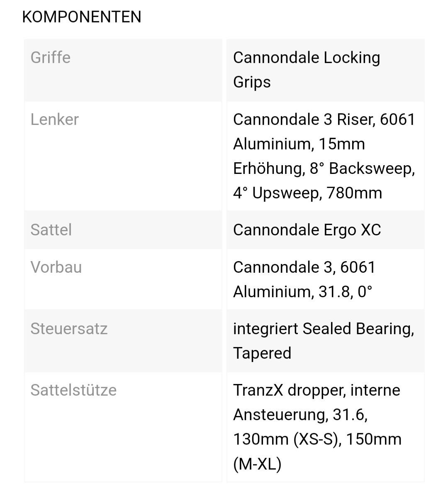Select the Lenker row label
The height and width of the screenshot is (484, 448).
(54, 120)
